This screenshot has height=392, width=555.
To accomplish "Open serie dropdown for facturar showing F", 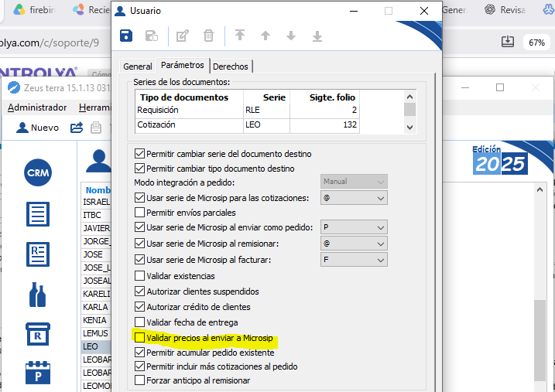I will point(354,260).
